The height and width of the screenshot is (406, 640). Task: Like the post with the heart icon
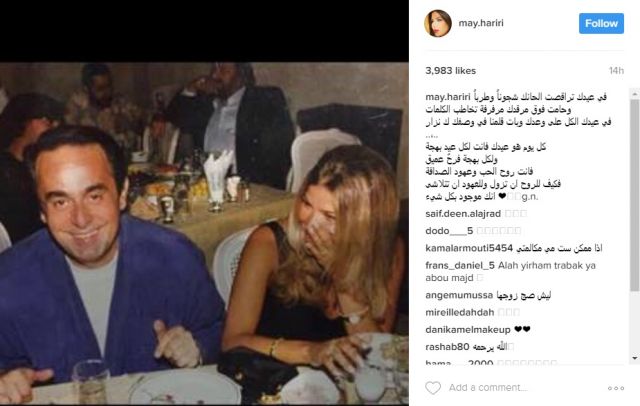point(433,388)
